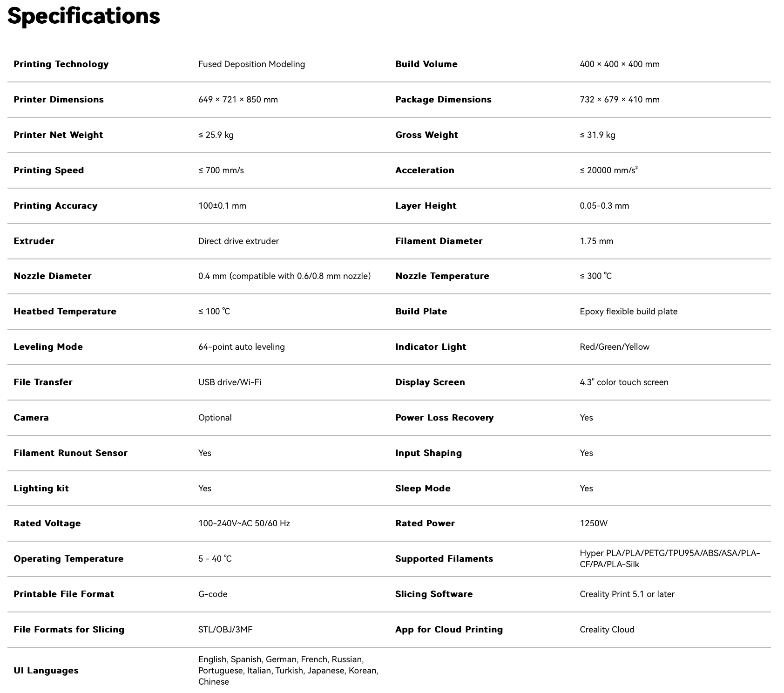The image size is (784, 693).
Task: Select the Epoxy flexible build plate value
Action: click(x=629, y=312)
